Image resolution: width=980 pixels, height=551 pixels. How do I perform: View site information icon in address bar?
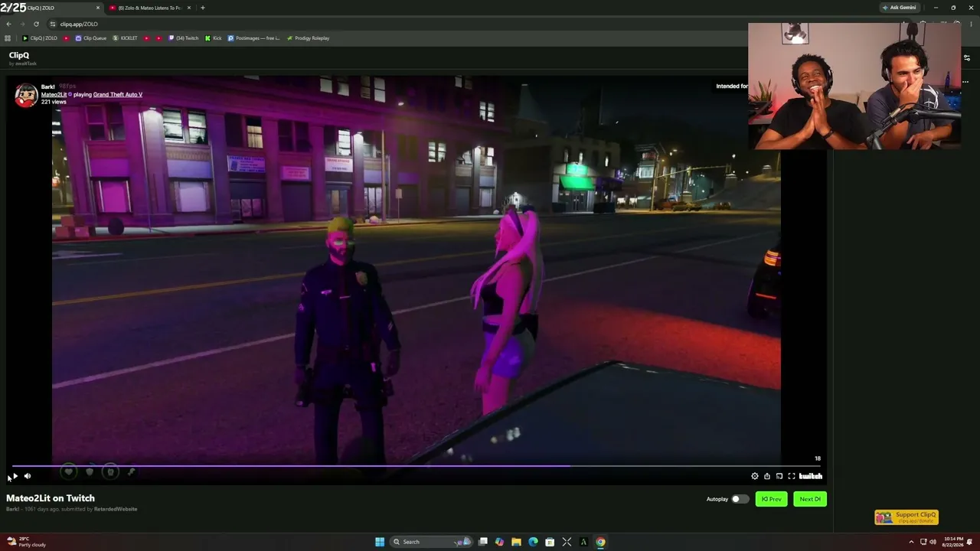coord(52,24)
